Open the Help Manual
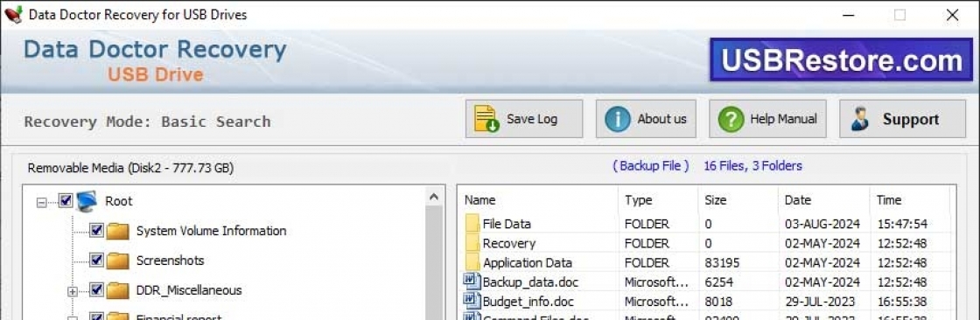This screenshot has width=980, height=320. point(767,119)
